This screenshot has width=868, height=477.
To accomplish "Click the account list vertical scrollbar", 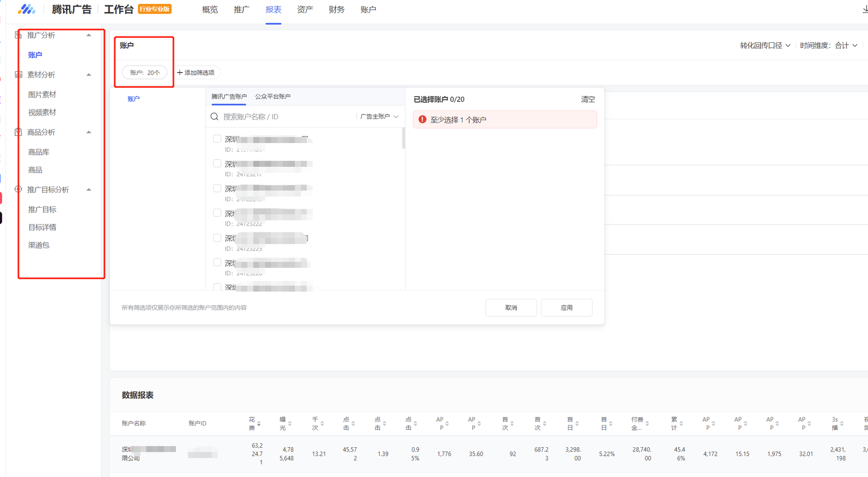I will click(x=403, y=138).
